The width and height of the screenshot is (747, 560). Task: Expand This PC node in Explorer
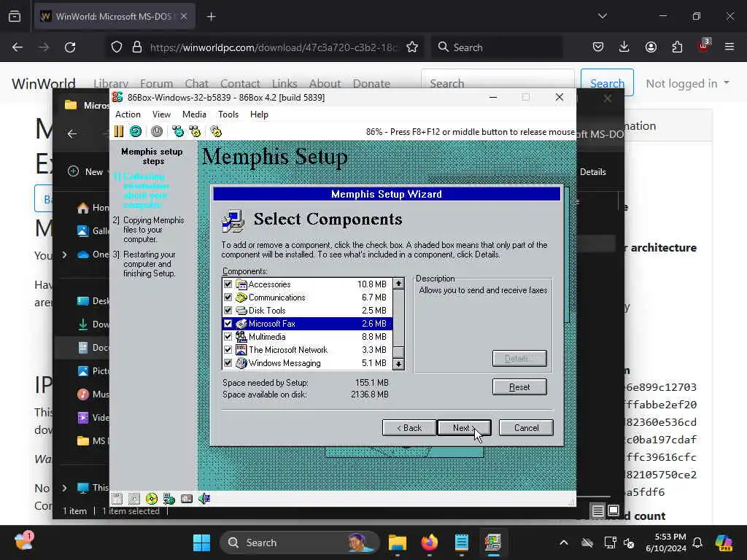(x=65, y=488)
